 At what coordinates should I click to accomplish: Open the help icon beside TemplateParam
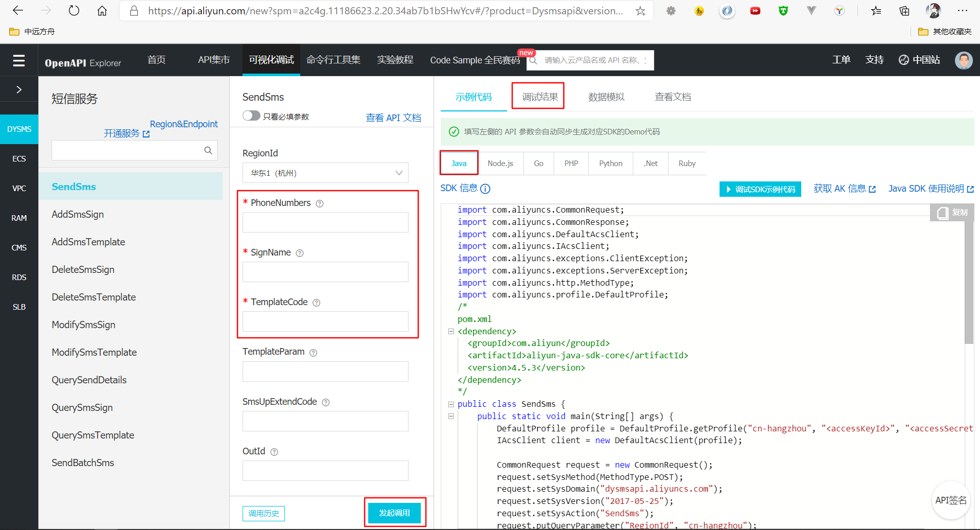313,352
